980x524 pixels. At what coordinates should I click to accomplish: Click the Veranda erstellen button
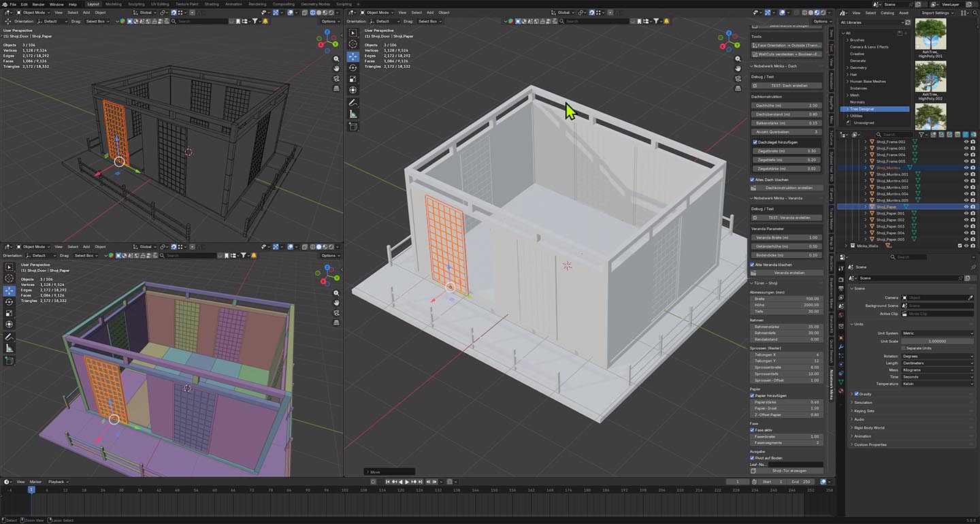click(x=789, y=272)
